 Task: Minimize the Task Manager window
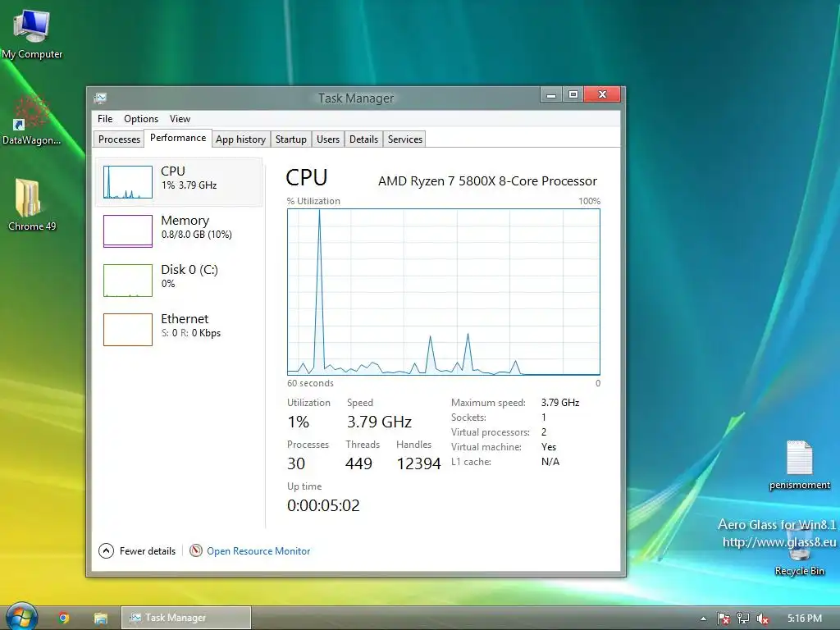[550, 95]
